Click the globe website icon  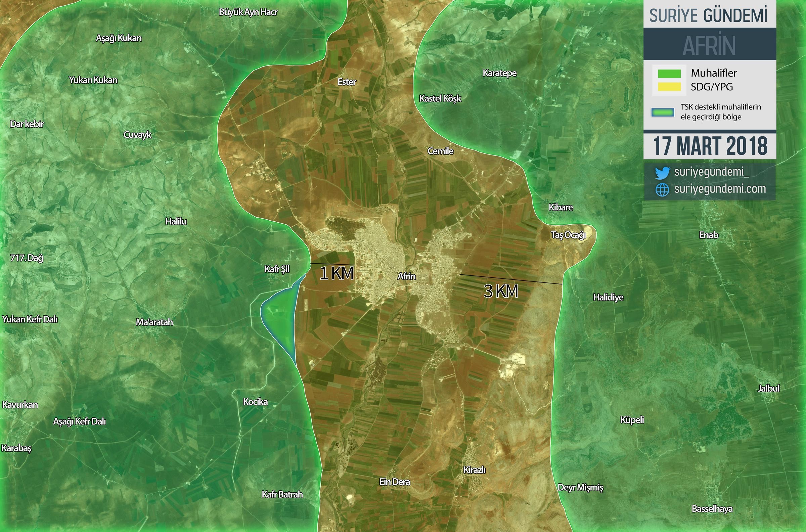pyautogui.click(x=662, y=190)
